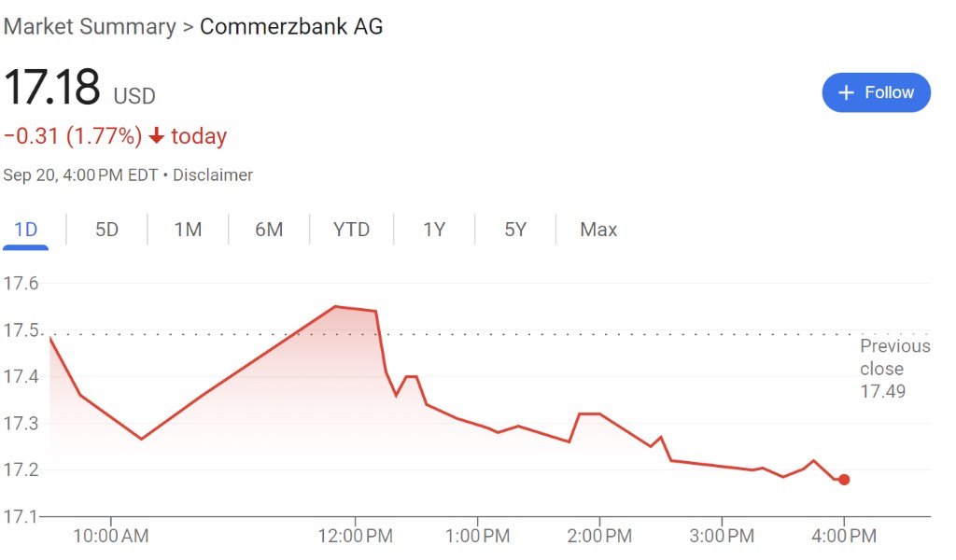This screenshot has width=956, height=560.
Task: Click the Commerzbank AG title
Action: pos(291,26)
